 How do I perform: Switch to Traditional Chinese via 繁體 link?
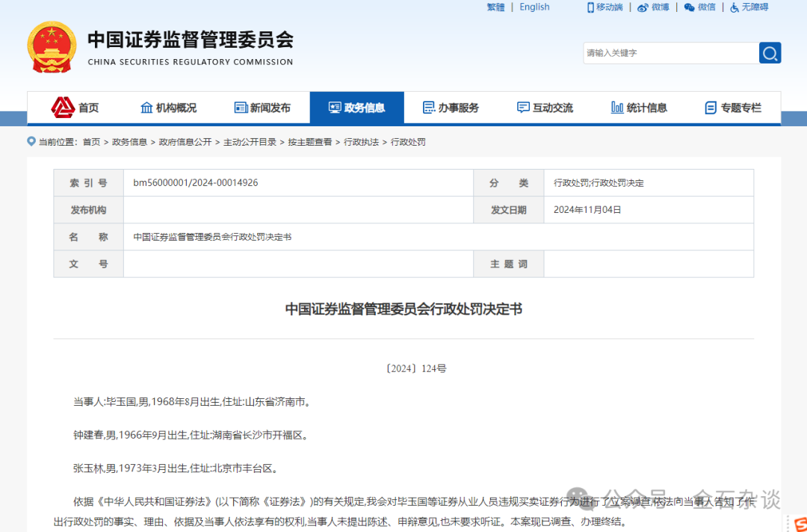pyautogui.click(x=495, y=7)
